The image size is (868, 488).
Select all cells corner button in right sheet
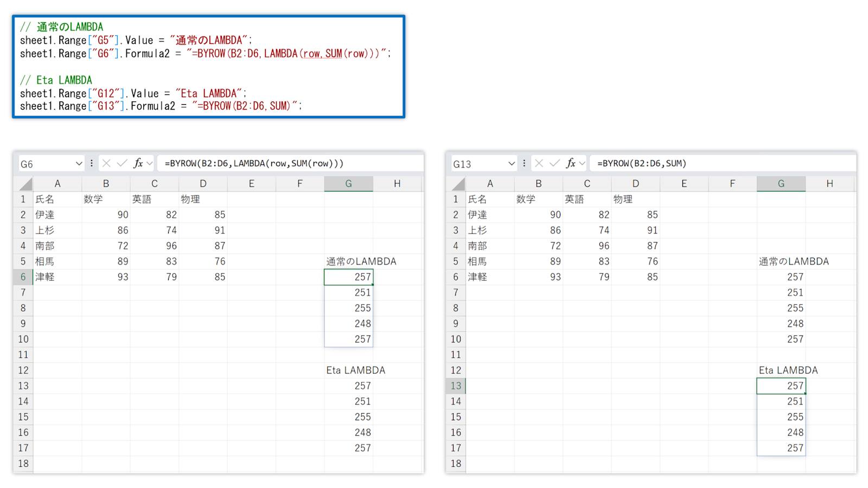coord(456,184)
